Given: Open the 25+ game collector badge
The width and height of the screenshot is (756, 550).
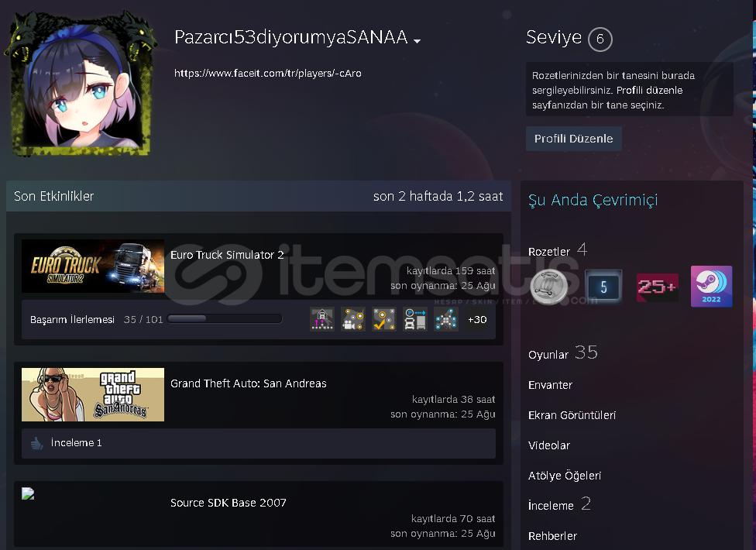Looking at the screenshot, I should pos(657,287).
